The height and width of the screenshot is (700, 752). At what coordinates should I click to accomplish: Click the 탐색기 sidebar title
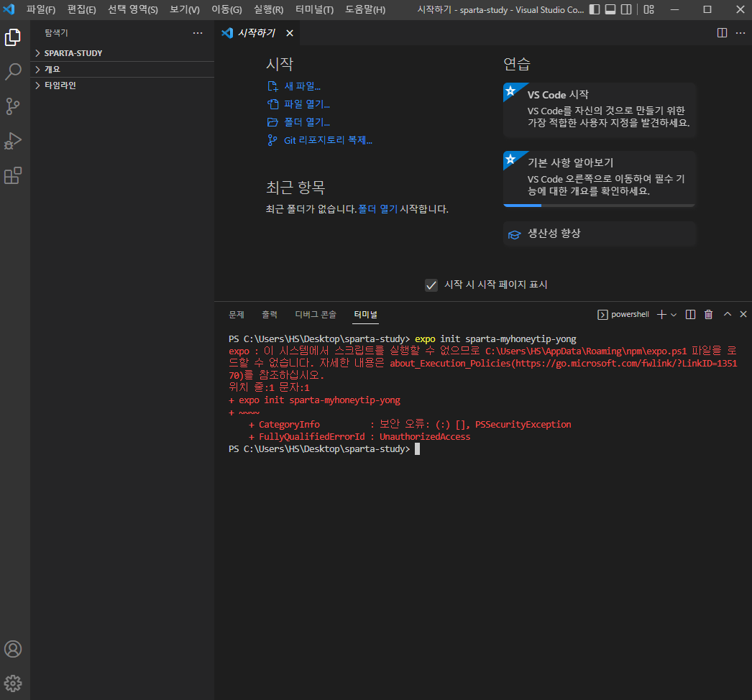57,32
